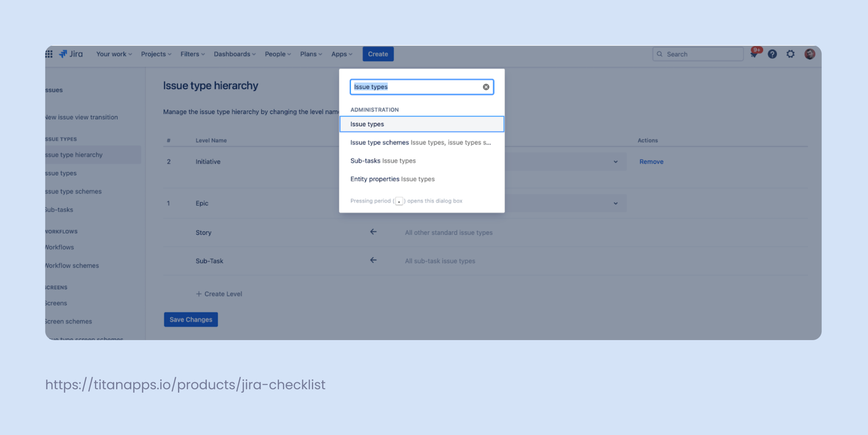
Task: Clear the dialog search text with the X icon
Action: [x=486, y=87]
